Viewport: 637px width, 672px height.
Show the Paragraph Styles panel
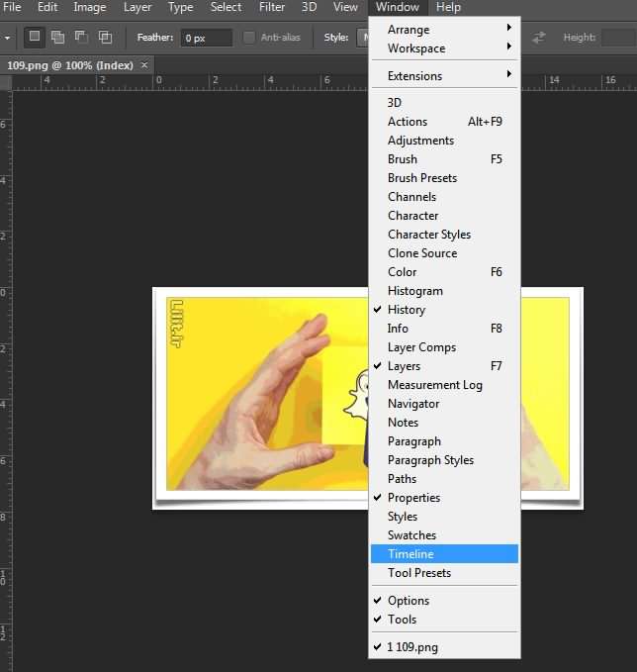(x=445, y=460)
